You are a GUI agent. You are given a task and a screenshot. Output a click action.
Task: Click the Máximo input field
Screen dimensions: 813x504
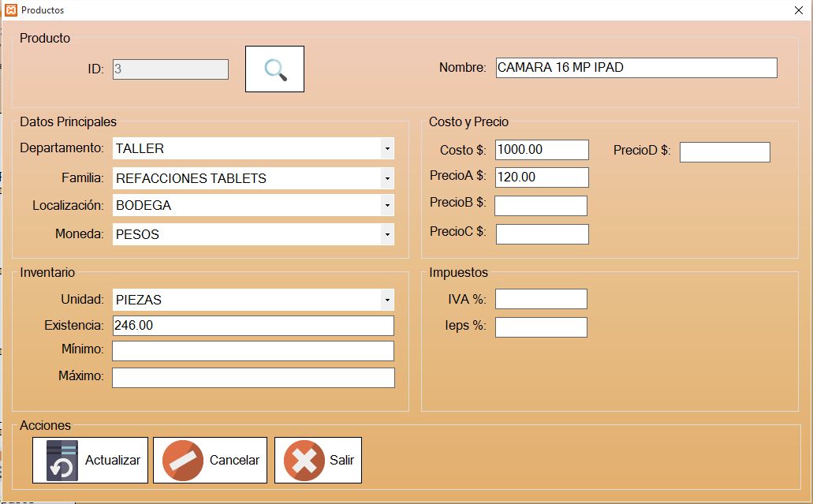253,378
